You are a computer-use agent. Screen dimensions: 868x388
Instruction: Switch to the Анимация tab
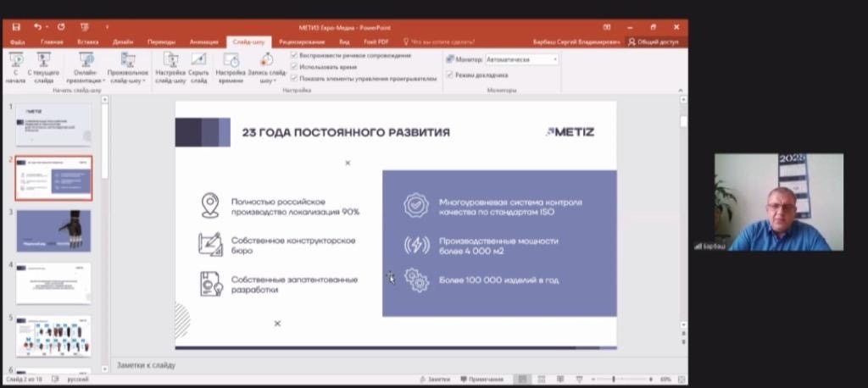point(203,41)
